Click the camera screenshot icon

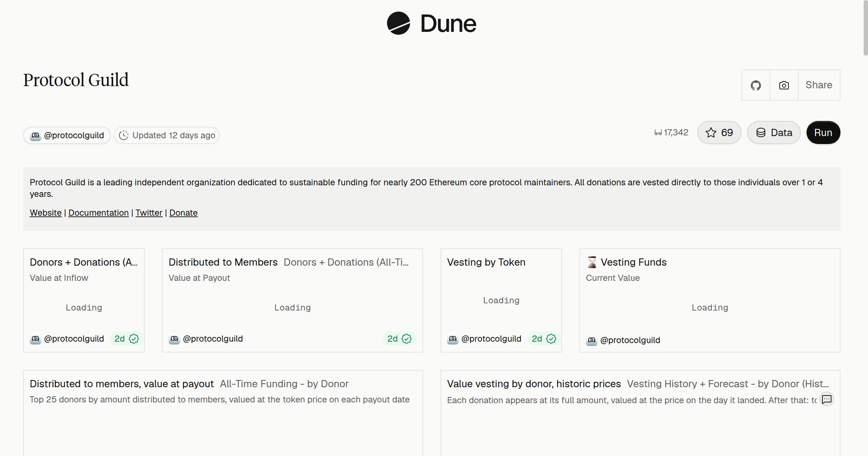coord(784,85)
